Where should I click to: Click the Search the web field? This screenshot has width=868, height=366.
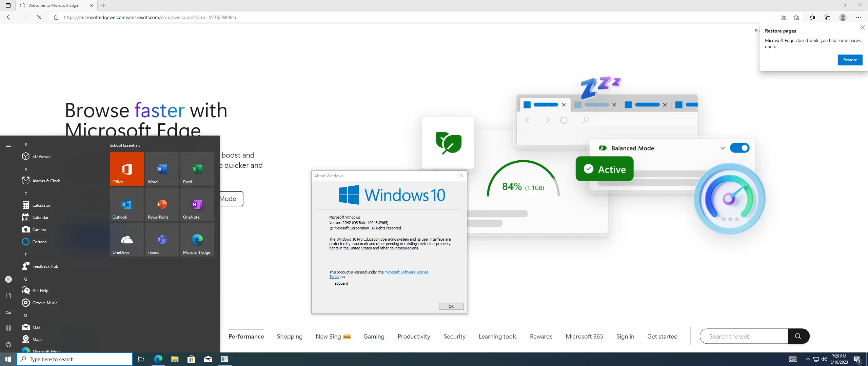pos(744,337)
